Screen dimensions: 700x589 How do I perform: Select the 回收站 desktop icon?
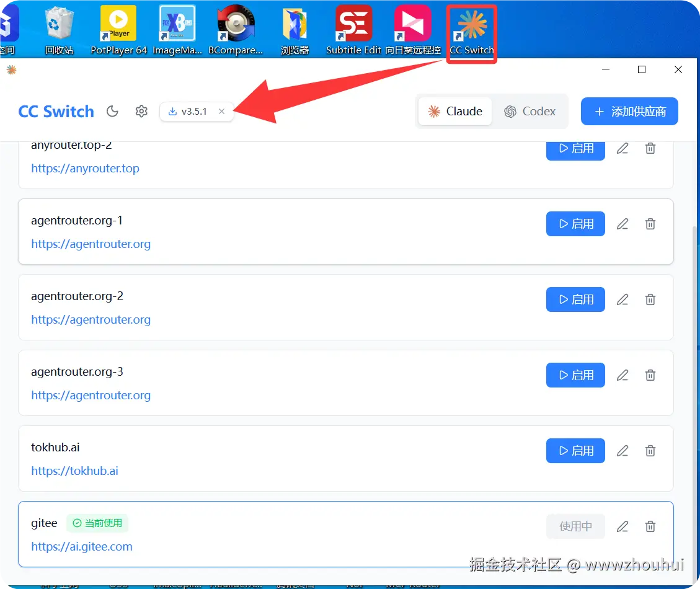[x=59, y=30]
